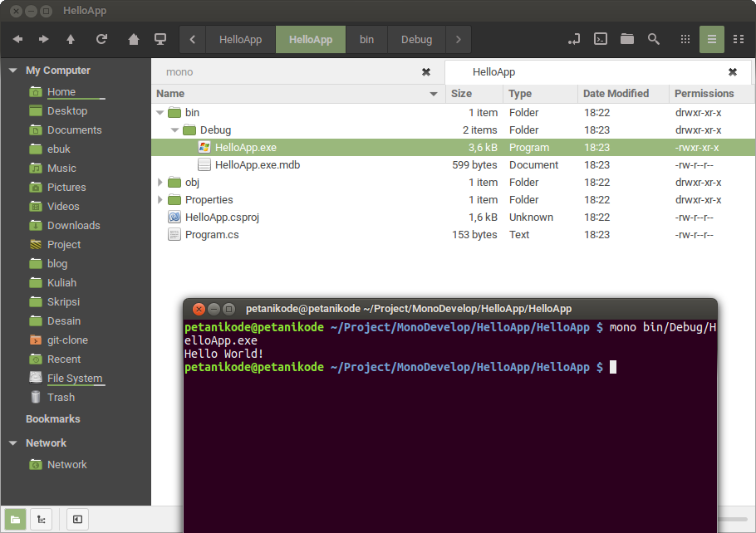This screenshot has height=533, width=756.
Task: Expand the obj folder
Action: tap(160, 182)
